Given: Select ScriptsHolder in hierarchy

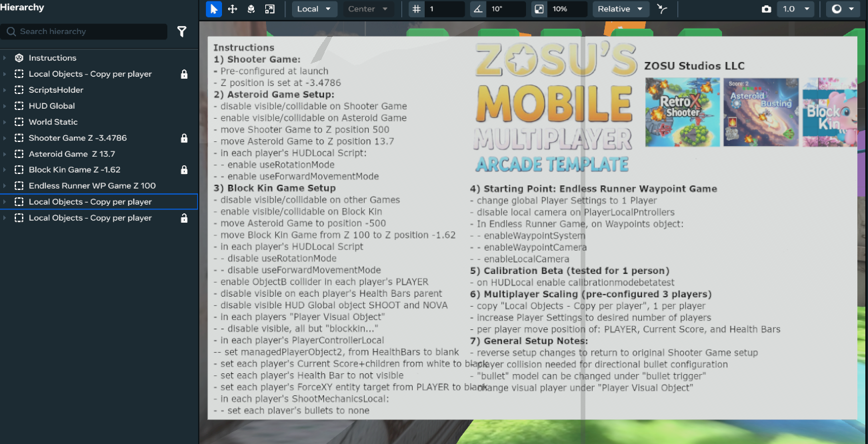Looking at the screenshot, I should (x=99, y=90).
